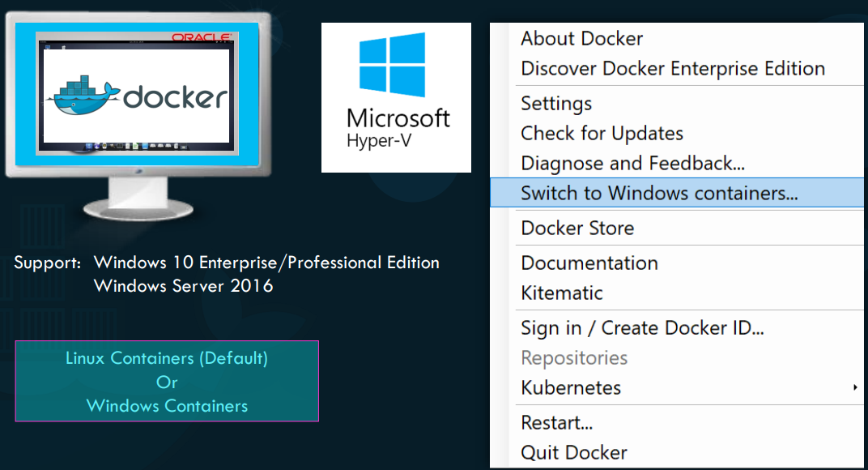This screenshot has height=470, width=868.
Task: Select Discover Docker Enterprise Edition
Action: click(676, 69)
